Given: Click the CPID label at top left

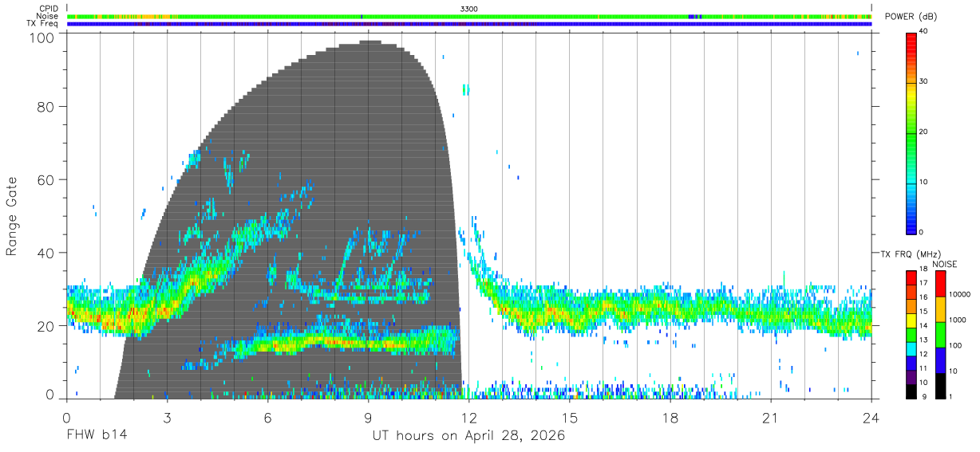Looking at the screenshot, I should coord(49,9).
